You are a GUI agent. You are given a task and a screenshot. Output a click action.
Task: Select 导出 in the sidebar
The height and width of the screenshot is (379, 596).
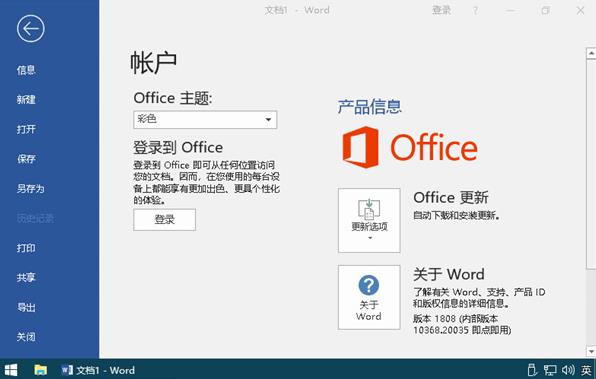coord(26,307)
